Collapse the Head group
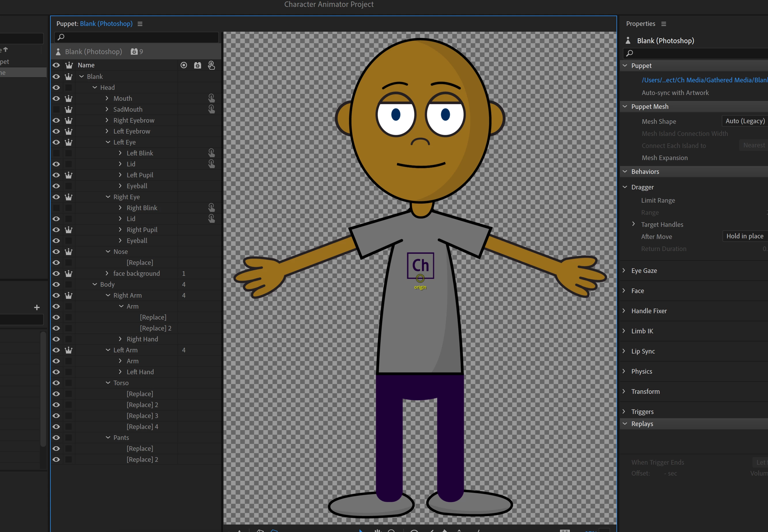This screenshot has width=768, height=532. point(95,87)
